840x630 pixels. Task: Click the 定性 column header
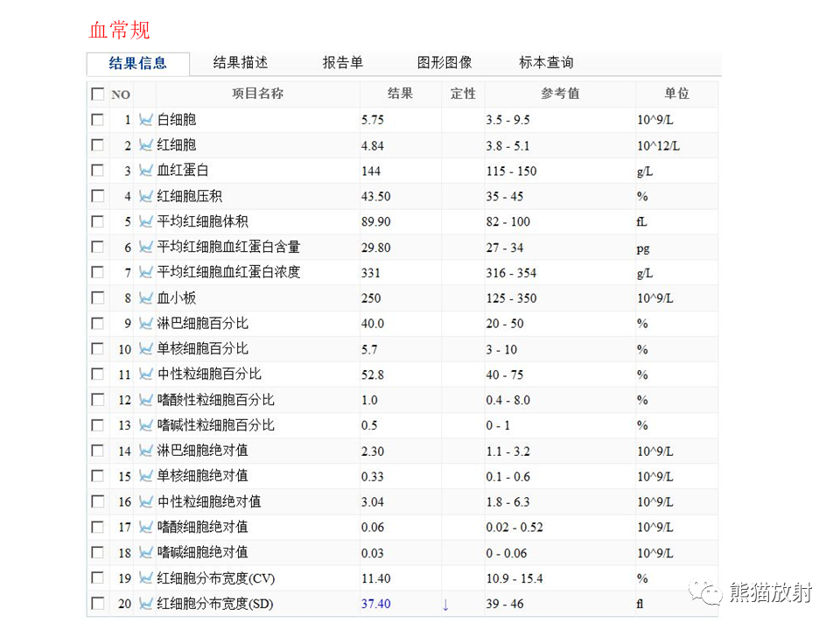[x=463, y=94]
